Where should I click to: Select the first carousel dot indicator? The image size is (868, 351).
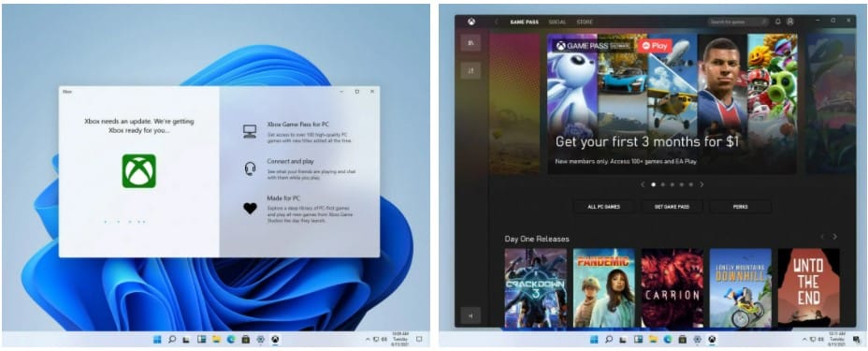pos(653,184)
